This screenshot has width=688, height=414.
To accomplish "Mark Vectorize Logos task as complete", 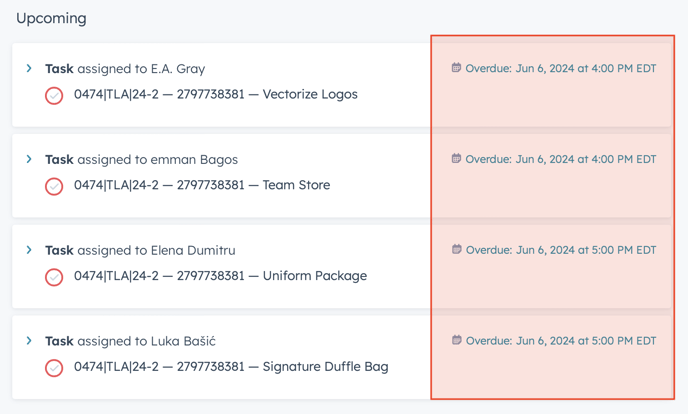I will 54,95.
